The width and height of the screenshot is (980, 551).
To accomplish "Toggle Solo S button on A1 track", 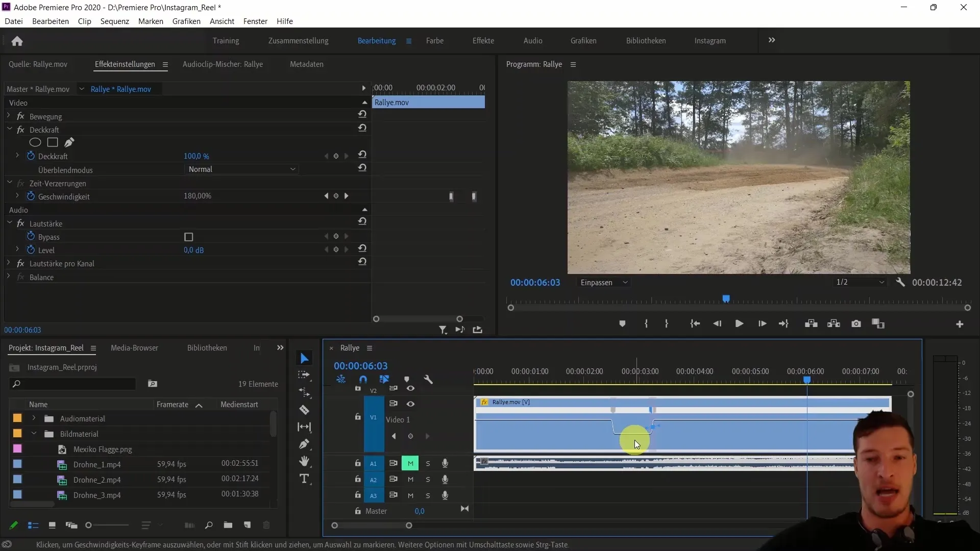I will 427,463.
